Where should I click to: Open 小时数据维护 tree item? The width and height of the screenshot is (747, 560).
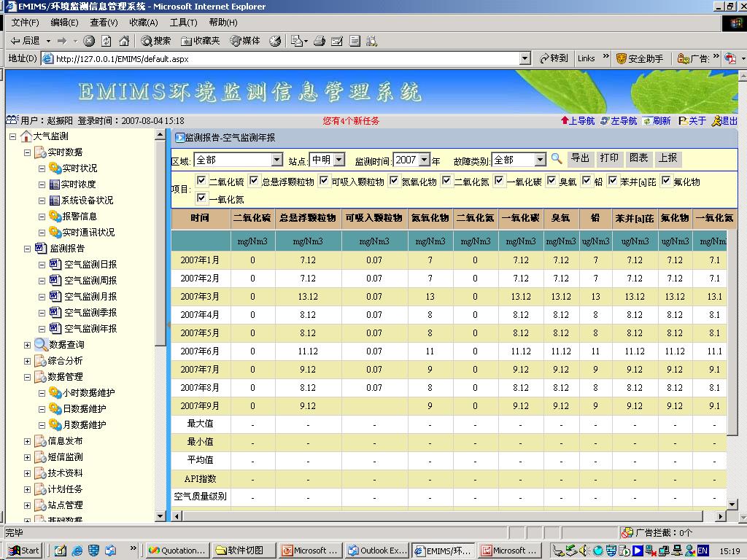pos(88,393)
